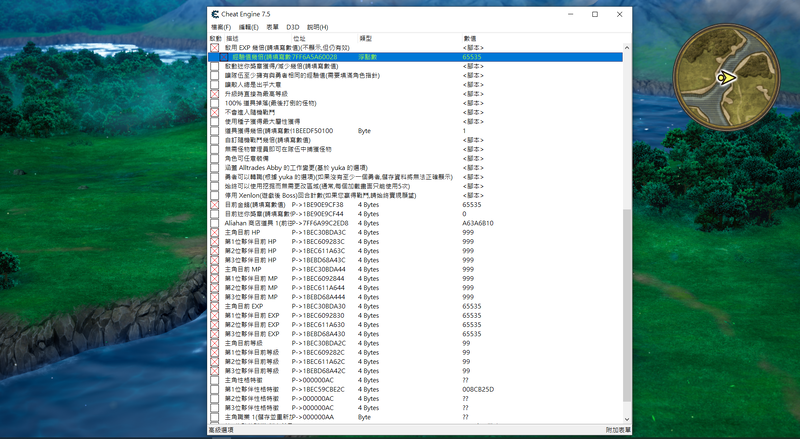
Task: Open the 表單 menu
Action: (272, 27)
